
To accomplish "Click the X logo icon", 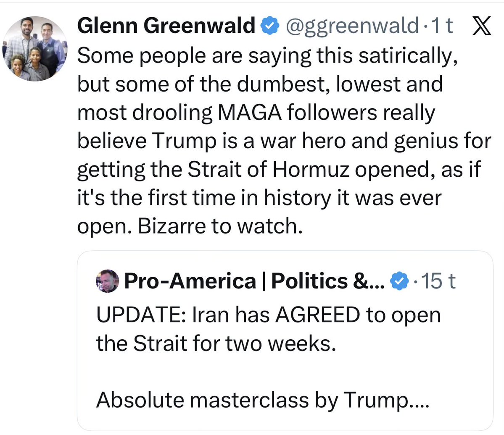I will (x=481, y=26).
